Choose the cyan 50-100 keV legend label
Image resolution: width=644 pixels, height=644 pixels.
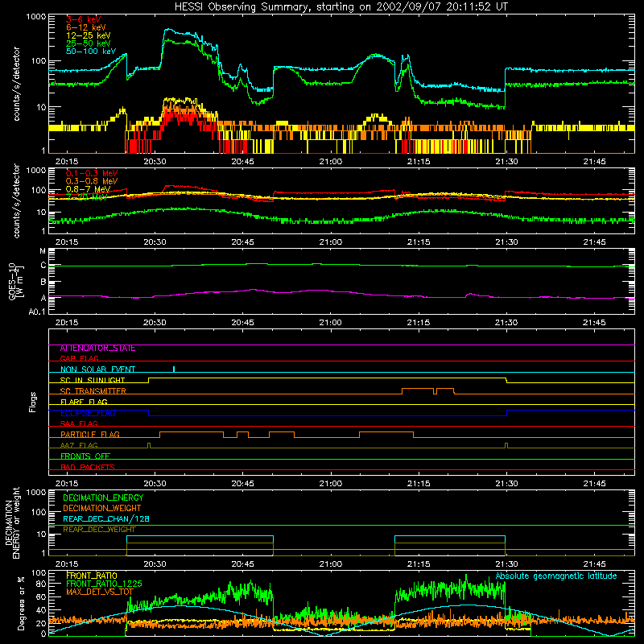tap(91, 52)
